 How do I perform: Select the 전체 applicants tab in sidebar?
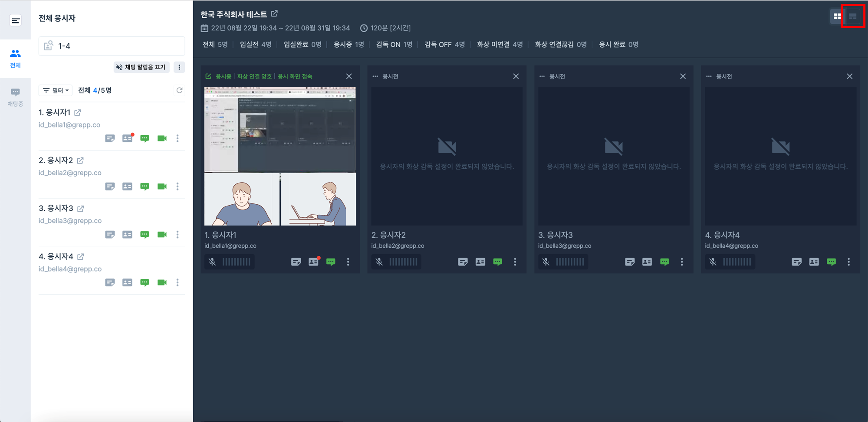coord(15,58)
